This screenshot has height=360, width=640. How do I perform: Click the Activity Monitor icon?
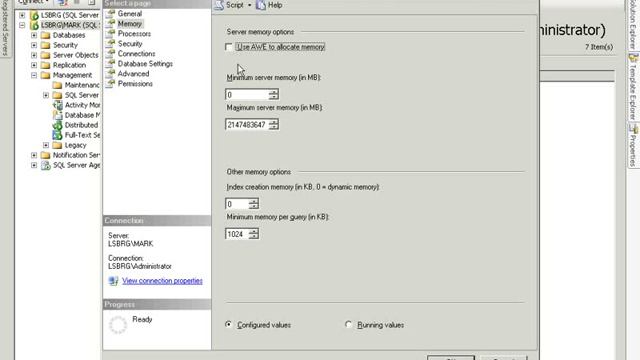[58, 105]
